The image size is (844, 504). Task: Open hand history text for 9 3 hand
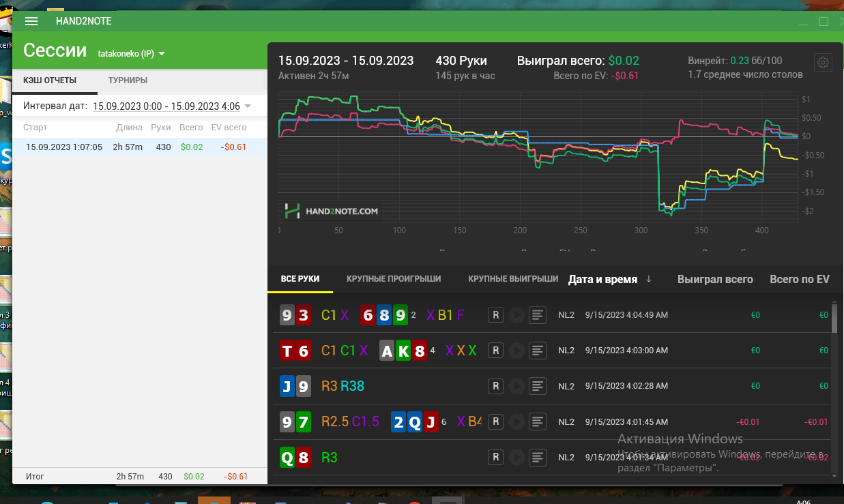pos(538,314)
